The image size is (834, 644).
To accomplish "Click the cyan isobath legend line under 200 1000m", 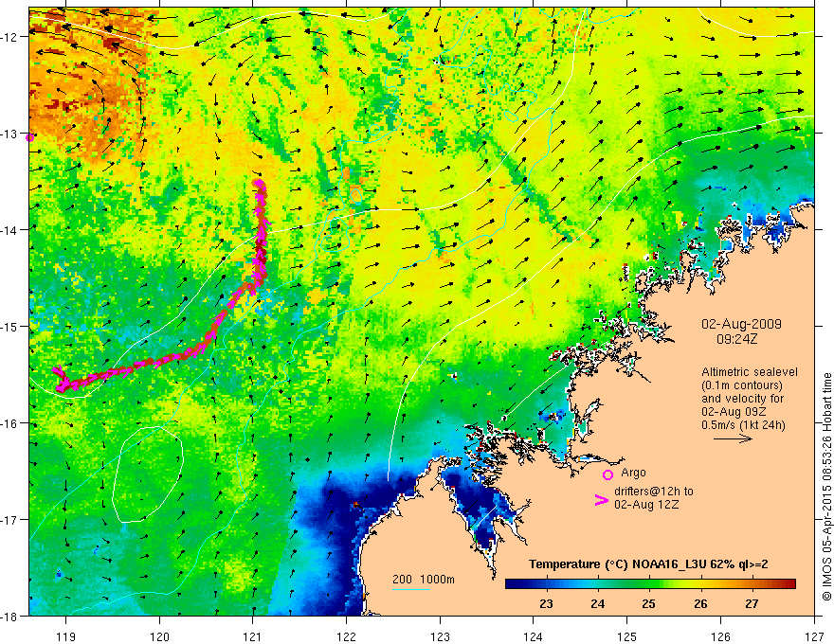I will (411, 589).
